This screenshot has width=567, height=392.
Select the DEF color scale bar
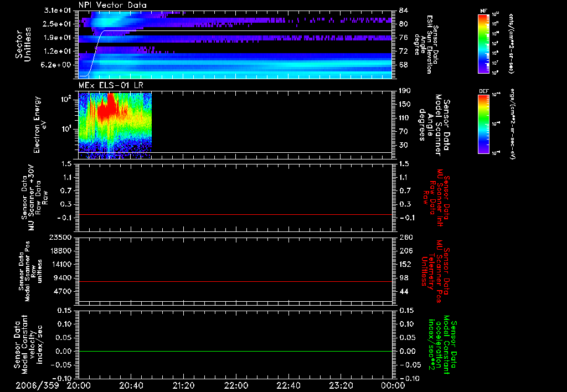[x=483, y=124]
